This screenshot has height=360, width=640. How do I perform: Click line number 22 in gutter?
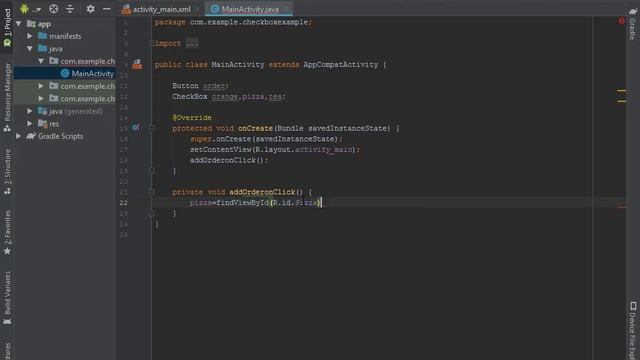pos(124,202)
